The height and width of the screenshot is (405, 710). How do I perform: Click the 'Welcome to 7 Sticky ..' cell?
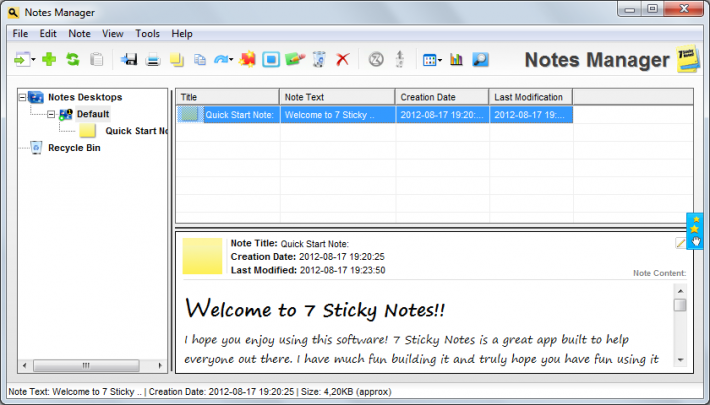click(x=338, y=115)
